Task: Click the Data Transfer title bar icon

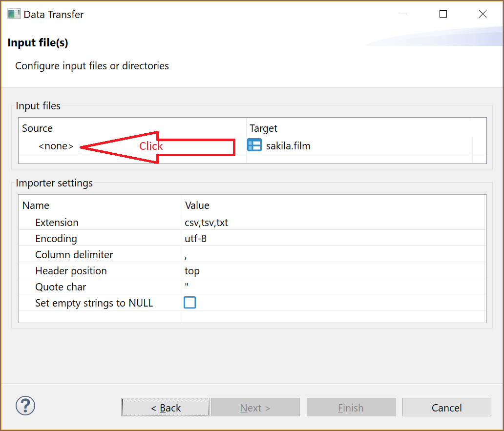Action: 14,14
